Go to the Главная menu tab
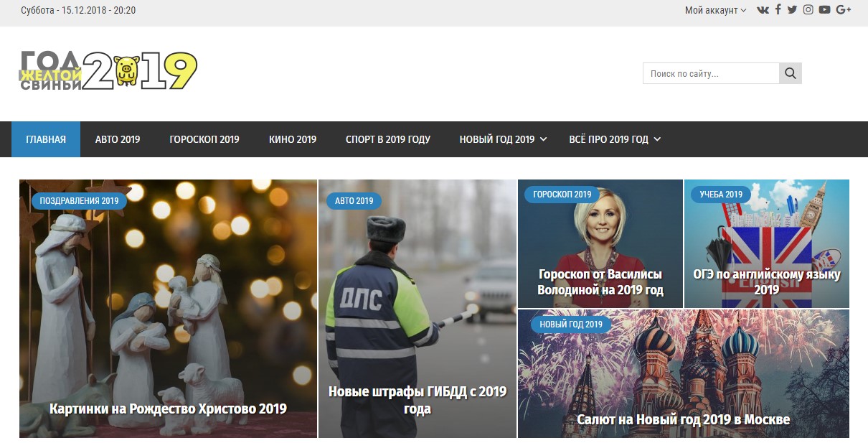868x443 pixels. click(46, 139)
